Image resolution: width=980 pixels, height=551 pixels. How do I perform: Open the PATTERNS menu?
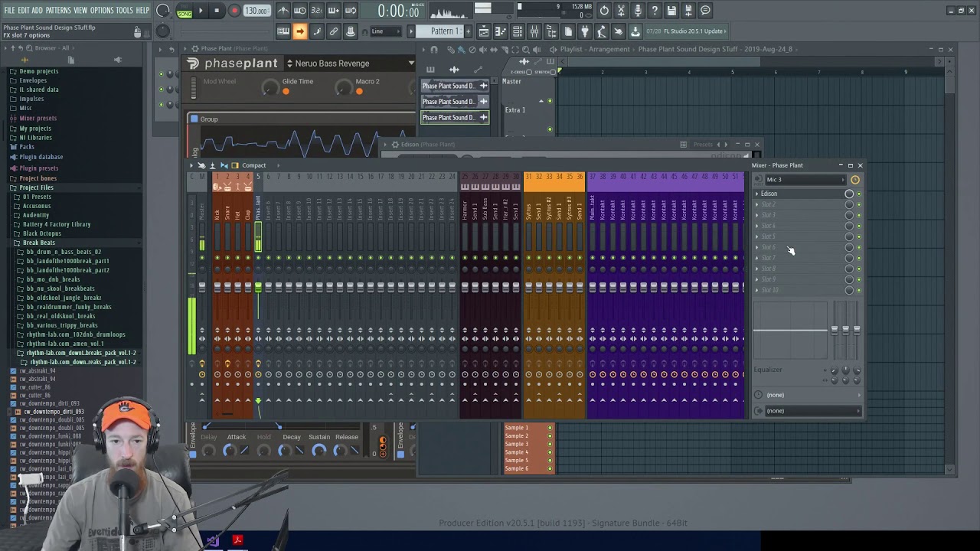(x=58, y=10)
